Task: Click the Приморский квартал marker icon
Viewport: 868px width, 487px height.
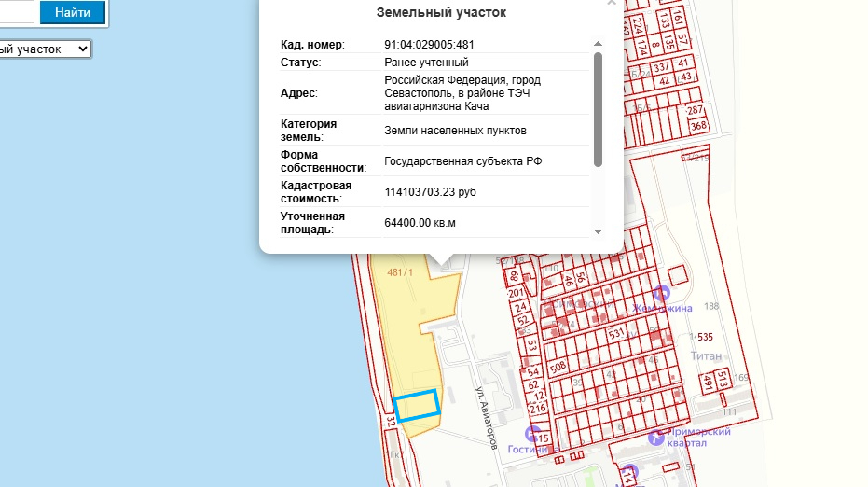Action: tap(660, 435)
